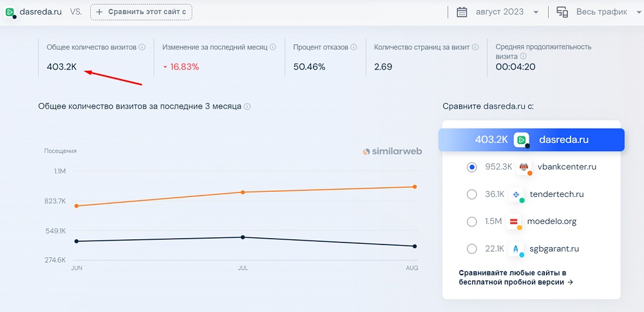Click the plus icon in compare button
644x312 pixels.
pos(99,12)
